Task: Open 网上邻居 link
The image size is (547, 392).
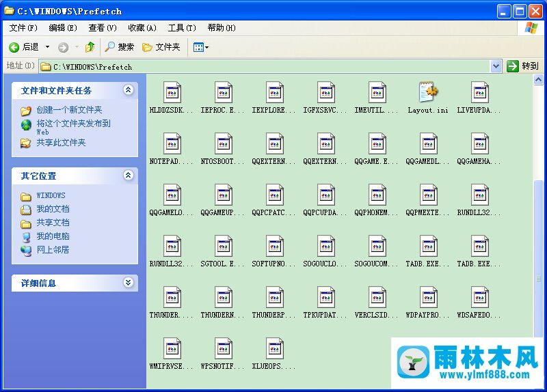Action: 53,250
